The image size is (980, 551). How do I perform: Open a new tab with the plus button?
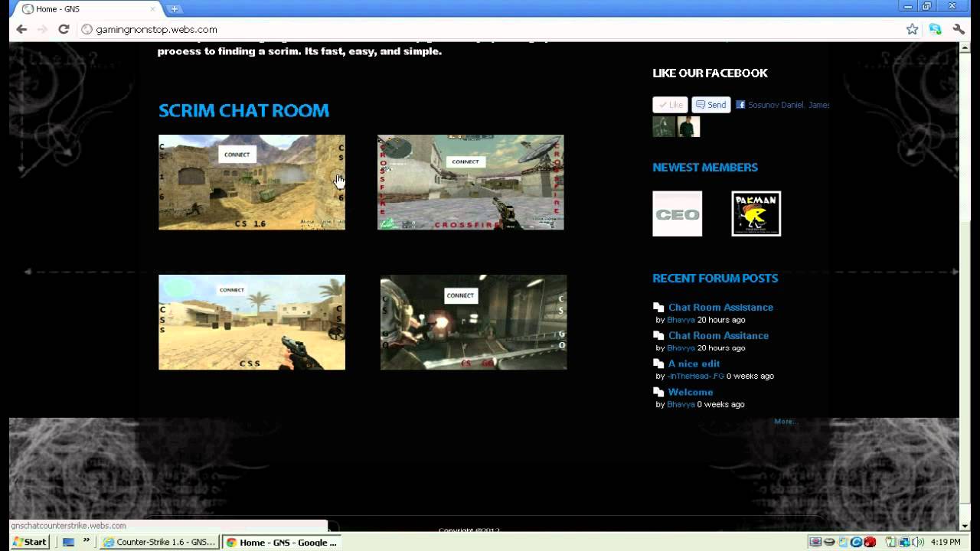[174, 9]
